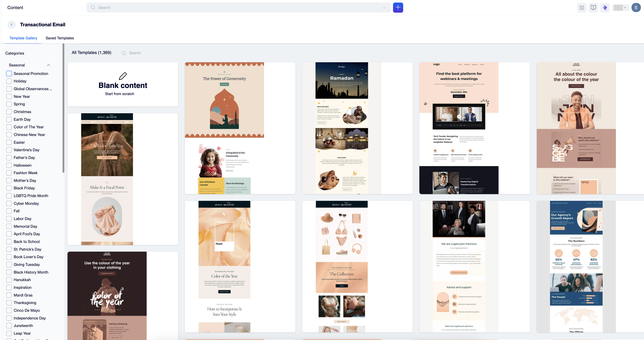The image size is (644, 340).
Task: Click the blue plus create button
Action: 398,8
